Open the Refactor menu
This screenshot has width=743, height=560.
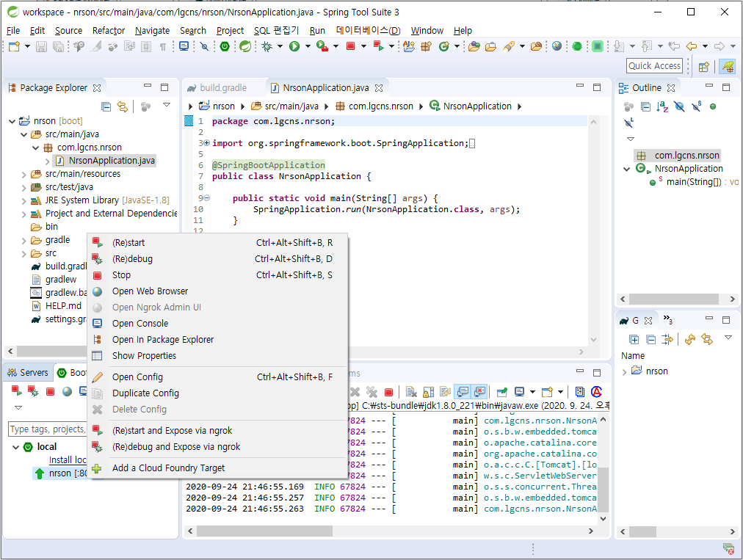(x=109, y=30)
